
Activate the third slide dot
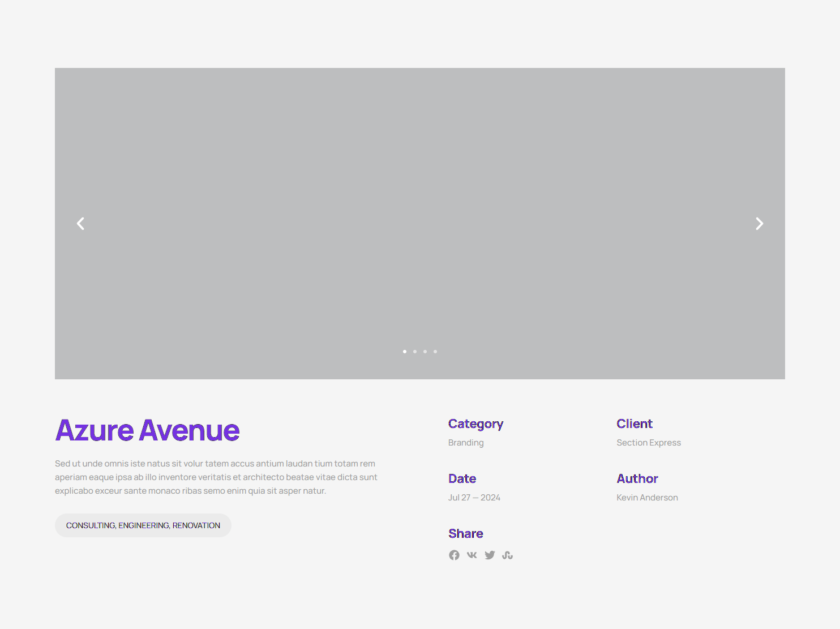[425, 352]
